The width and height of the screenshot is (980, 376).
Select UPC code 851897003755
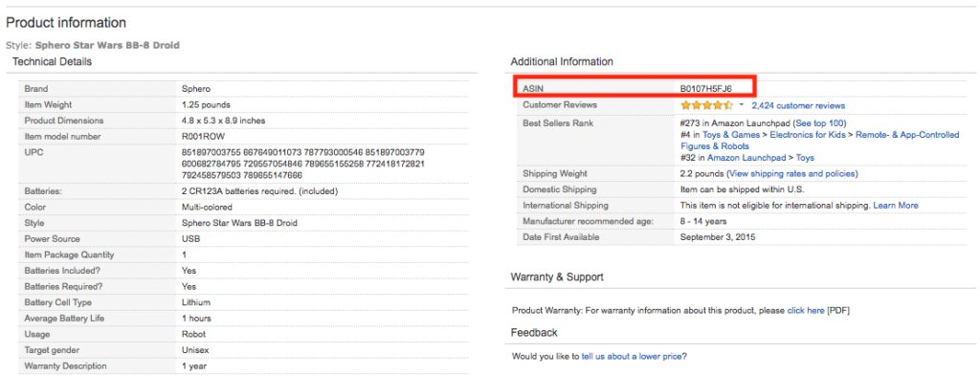pyautogui.click(x=210, y=152)
